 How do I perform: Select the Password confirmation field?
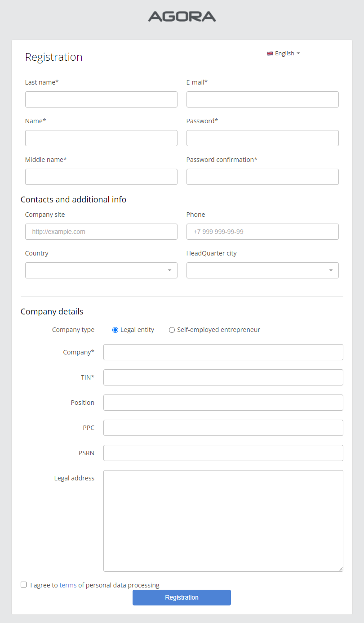click(x=262, y=177)
